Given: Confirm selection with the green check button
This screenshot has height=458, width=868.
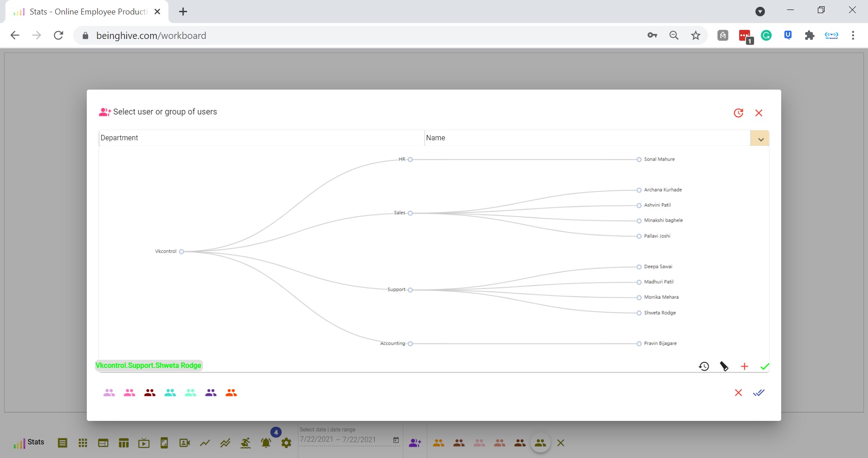Looking at the screenshot, I should coord(764,366).
